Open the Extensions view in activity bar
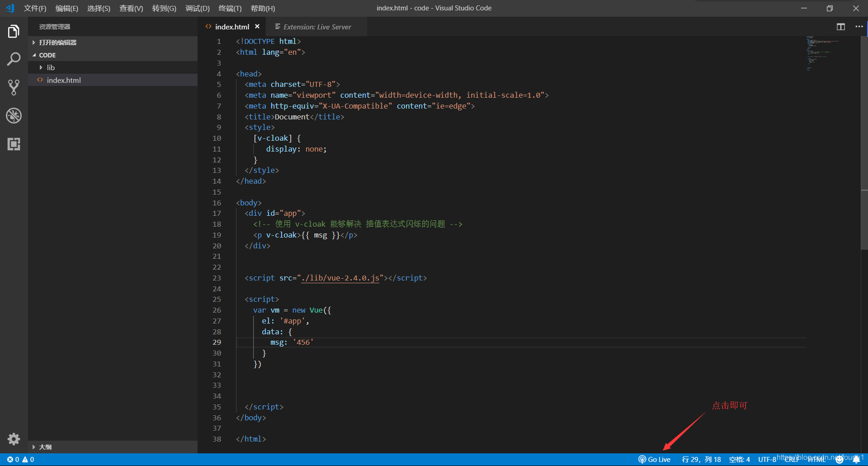This screenshot has width=868, height=466. point(14,144)
